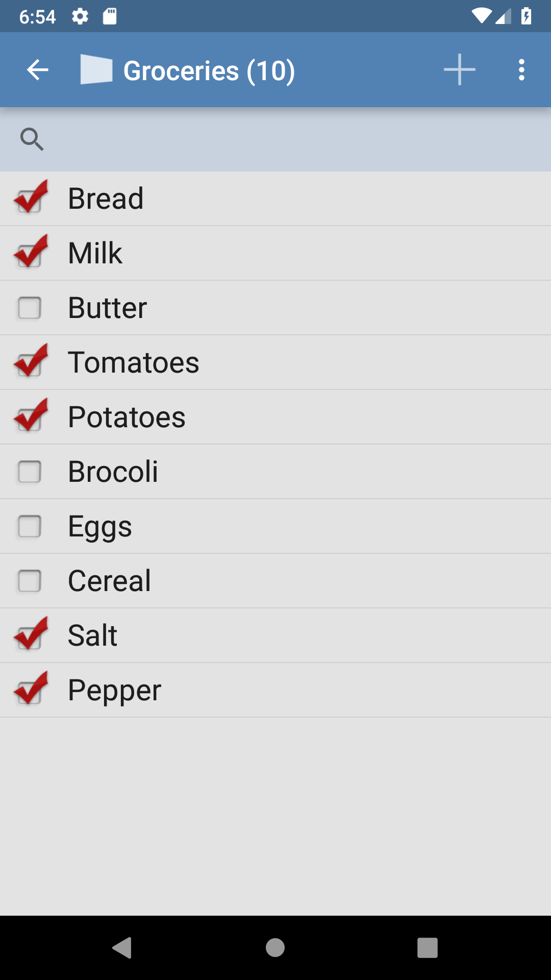
Task: Open the three-dot overflow menu
Action: click(x=521, y=70)
